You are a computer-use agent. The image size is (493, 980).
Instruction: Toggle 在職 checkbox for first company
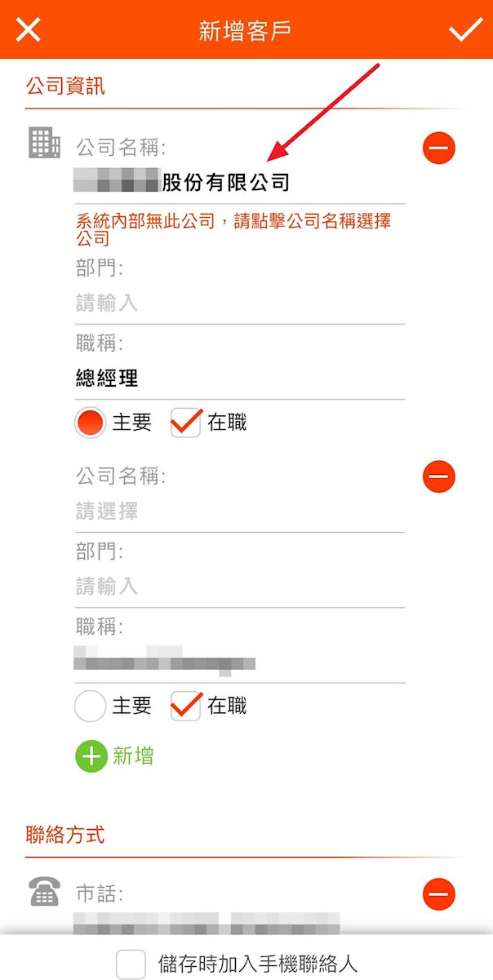pos(186,423)
